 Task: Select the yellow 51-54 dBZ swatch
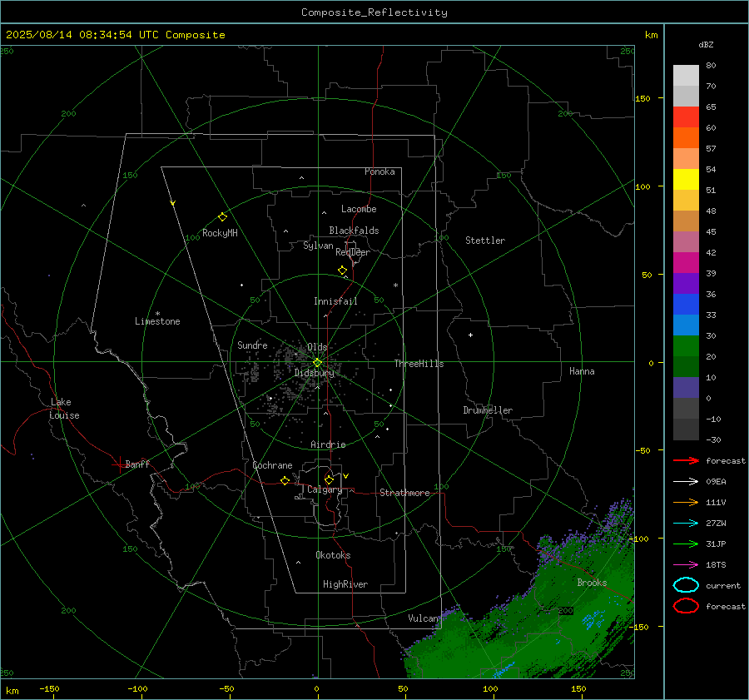[686, 180]
